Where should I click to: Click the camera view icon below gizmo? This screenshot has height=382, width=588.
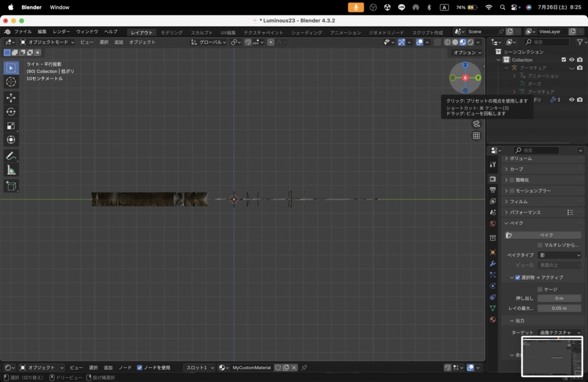point(476,123)
